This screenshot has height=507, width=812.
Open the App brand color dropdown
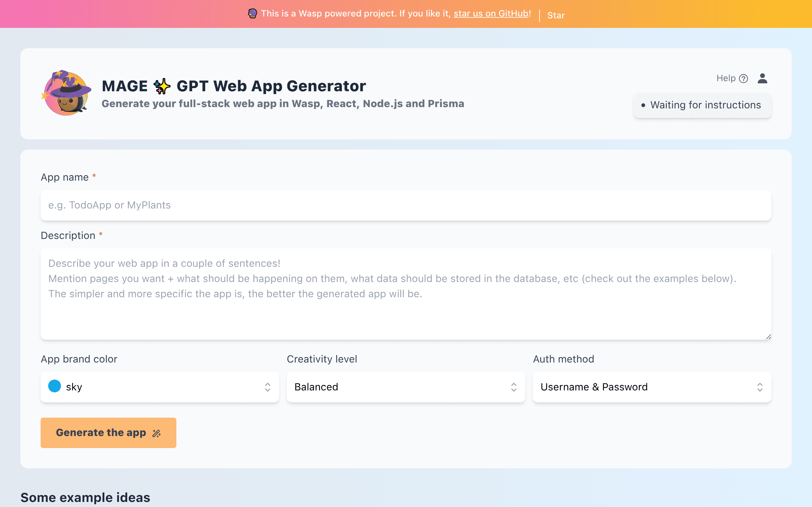[x=160, y=387]
